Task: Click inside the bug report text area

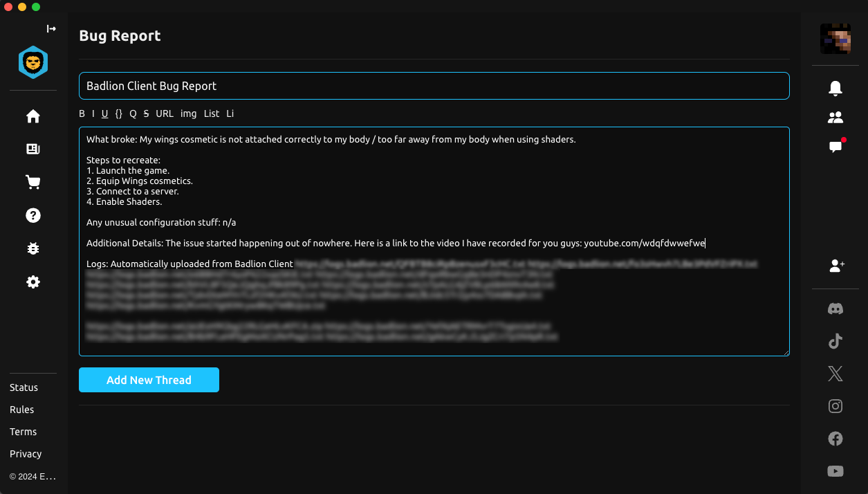Action: (x=434, y=241)
